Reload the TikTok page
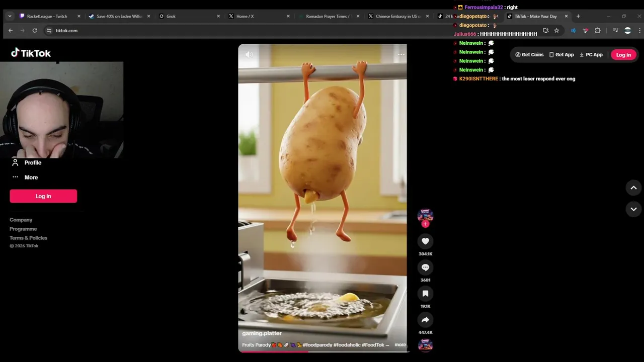Screen dimensions: 644x362 (x=34, y=31)
